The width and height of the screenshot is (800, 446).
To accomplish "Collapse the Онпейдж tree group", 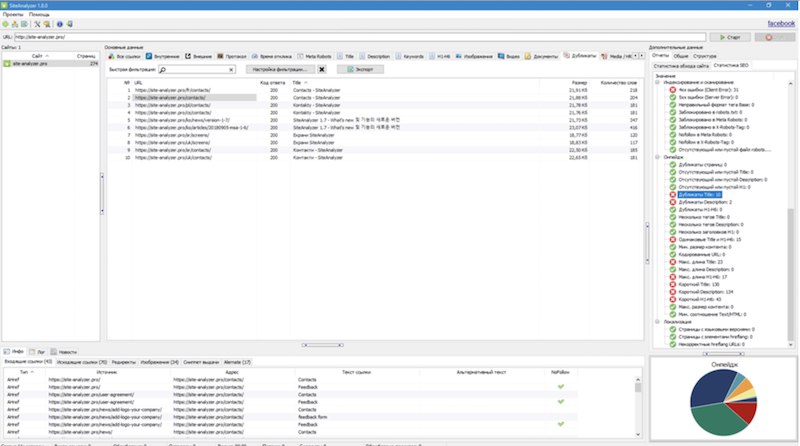I will 658,157.
